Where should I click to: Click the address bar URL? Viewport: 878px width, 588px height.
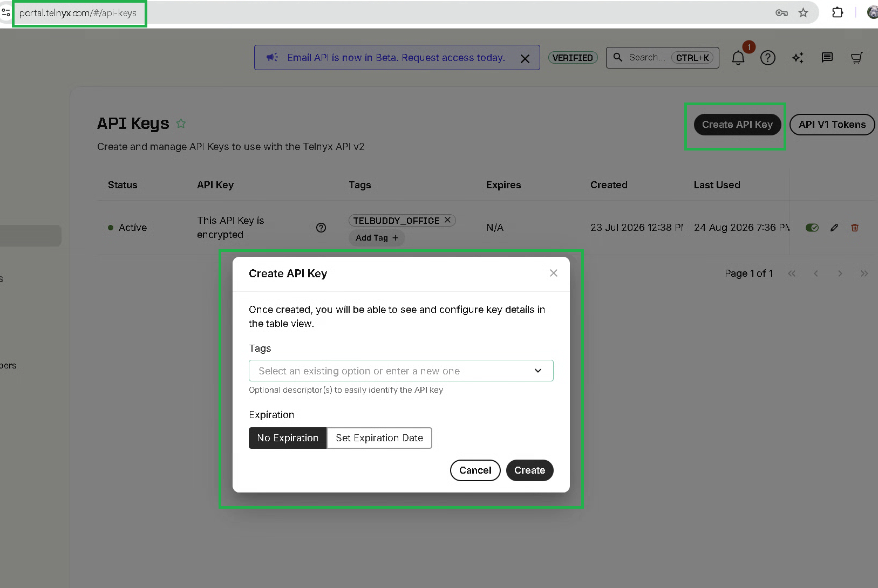point(78,13)
